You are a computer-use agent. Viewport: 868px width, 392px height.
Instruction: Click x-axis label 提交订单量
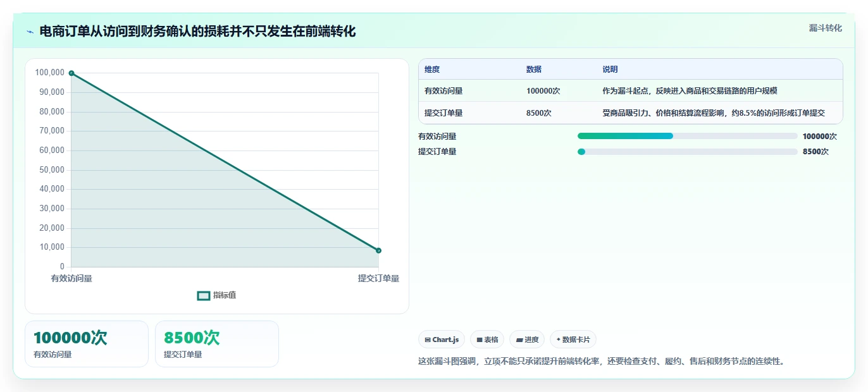pyautogui.click(x=378, y=278)
